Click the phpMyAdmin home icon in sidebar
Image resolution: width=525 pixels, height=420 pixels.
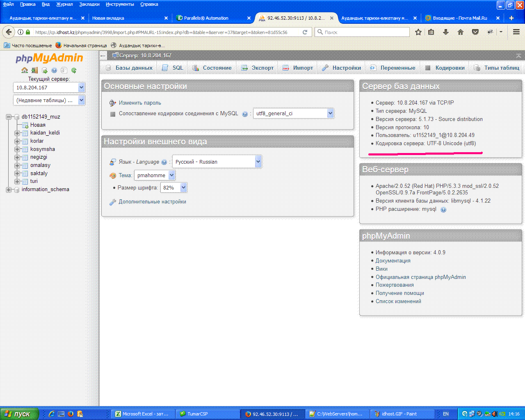pos(25,70)
